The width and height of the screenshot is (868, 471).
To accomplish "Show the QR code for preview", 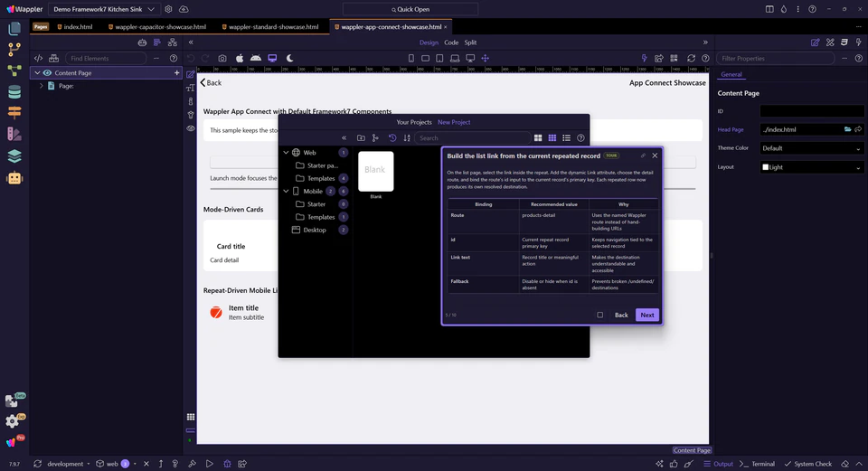I will pyautogui.click(x=674, y=58).
